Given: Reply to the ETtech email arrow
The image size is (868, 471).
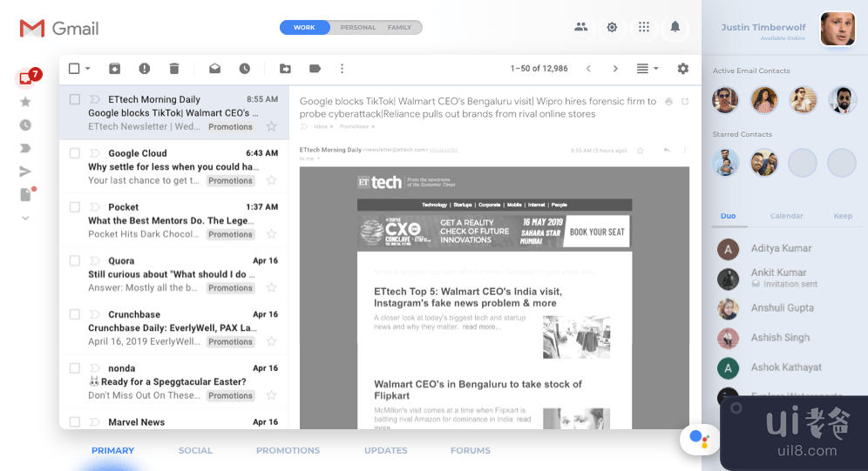Looking at the screenshot, I should coord(667,151).
